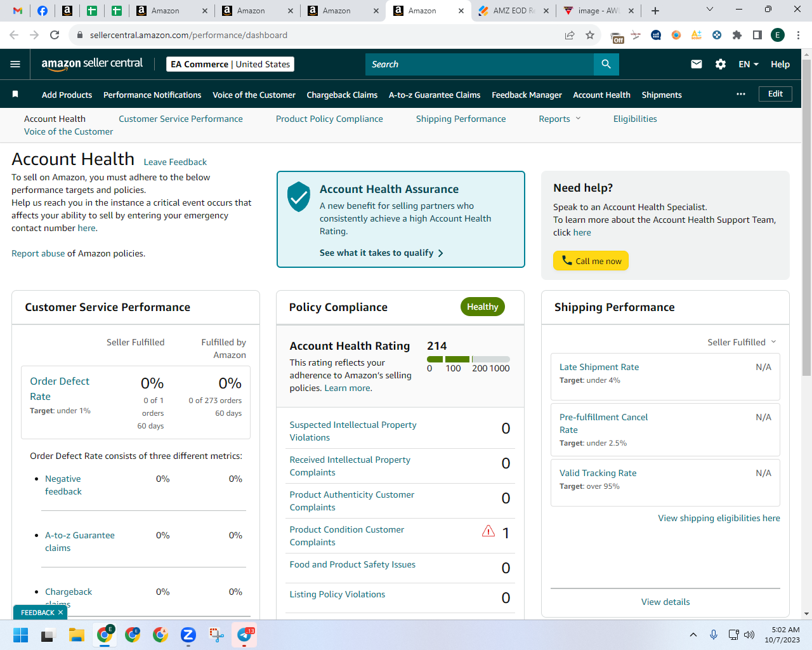This screenshot has height=650, width=812.
Task: Open the Chrome extensions puzzle icon
Action: [737, 35]
